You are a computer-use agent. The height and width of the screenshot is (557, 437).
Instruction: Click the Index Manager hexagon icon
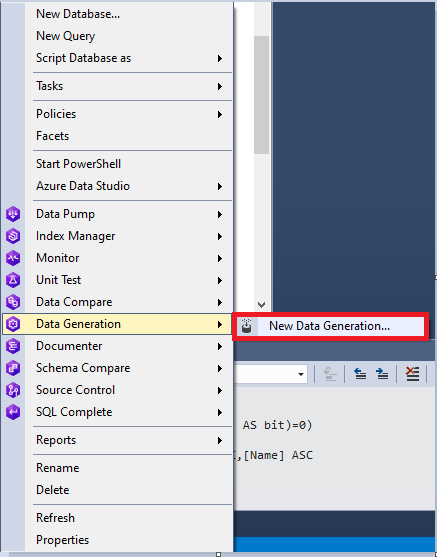pos(13,236)
